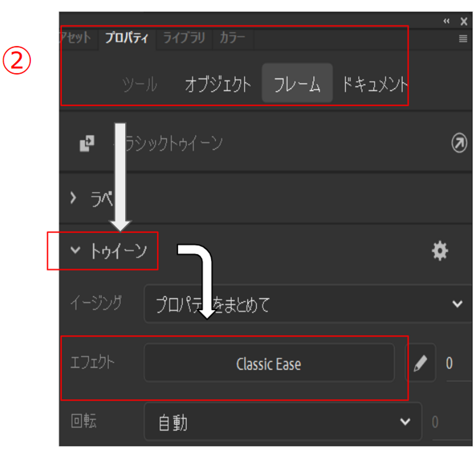Close the properties panel with X
Screen dimensions: 476x453
(464, 21)
